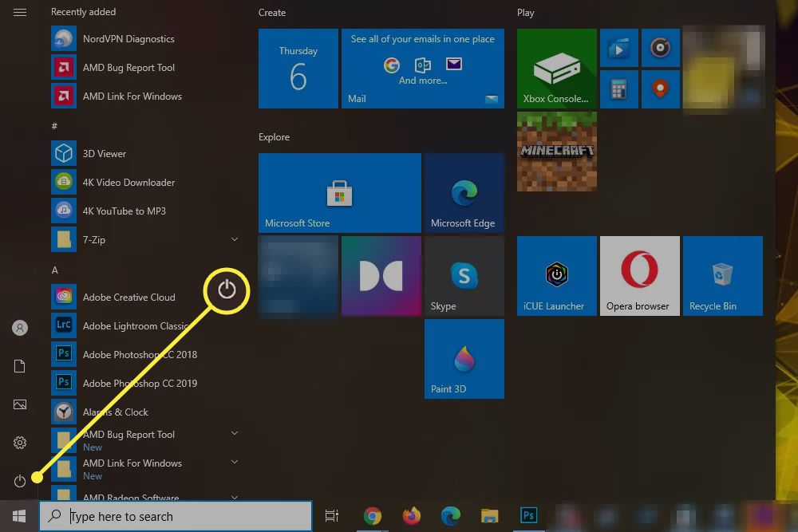This screenshot has width=798, height=532.
Task: Open Settings from the Start sidebar gear
Action: pyautogui.click(x=20, y=442)
